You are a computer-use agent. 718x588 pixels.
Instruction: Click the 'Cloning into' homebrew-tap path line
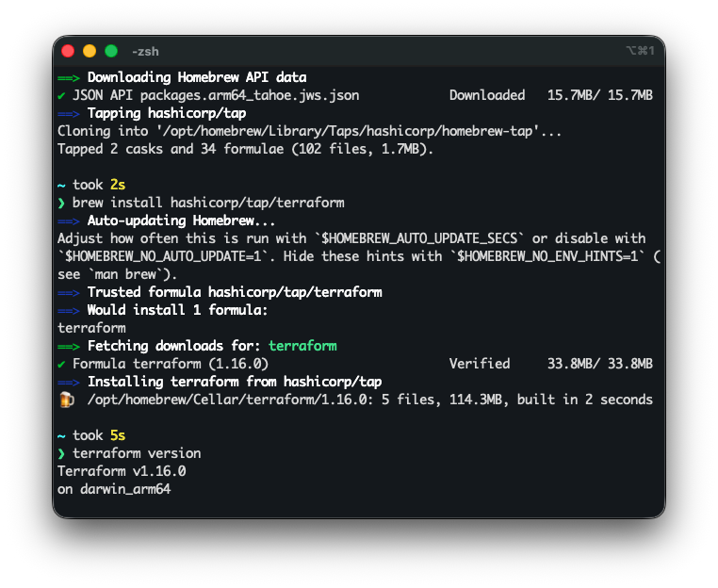[x=309, y=131]
